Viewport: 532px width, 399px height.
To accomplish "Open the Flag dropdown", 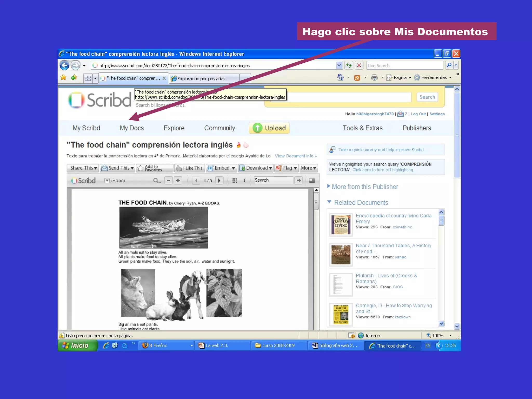I will 287,168.
